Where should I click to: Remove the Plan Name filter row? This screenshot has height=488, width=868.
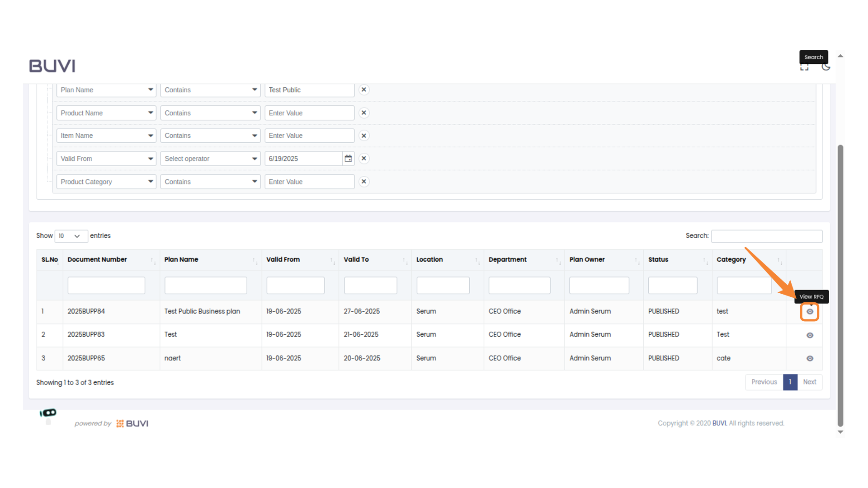(364, 90)
